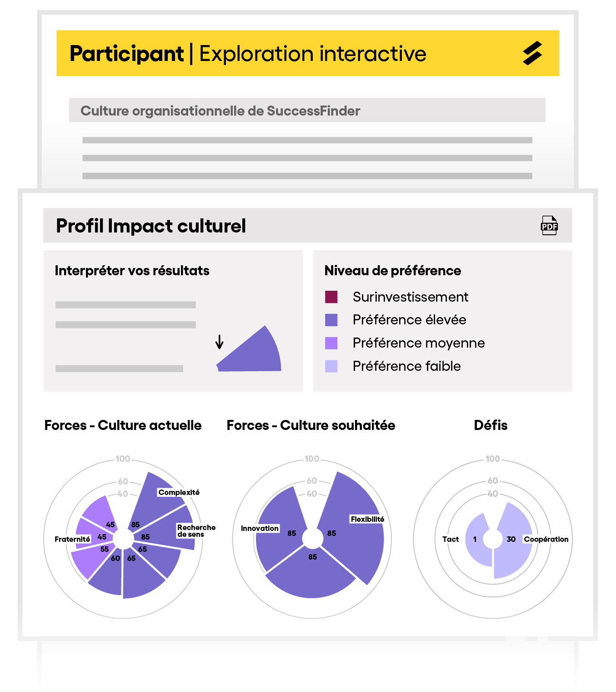Viewport: 616px width, 692px height.
Task: Select the Préférence élevée color swatch
Action: click(331, 320)
